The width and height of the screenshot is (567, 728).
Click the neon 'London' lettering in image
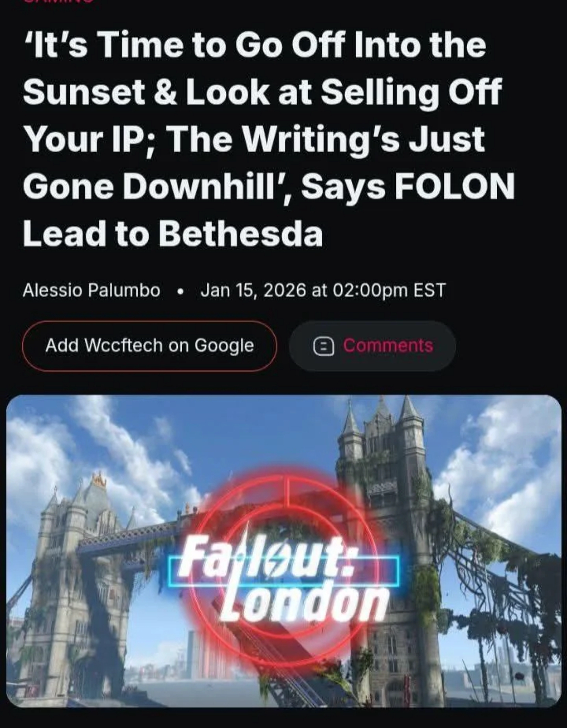click(304, 602)
